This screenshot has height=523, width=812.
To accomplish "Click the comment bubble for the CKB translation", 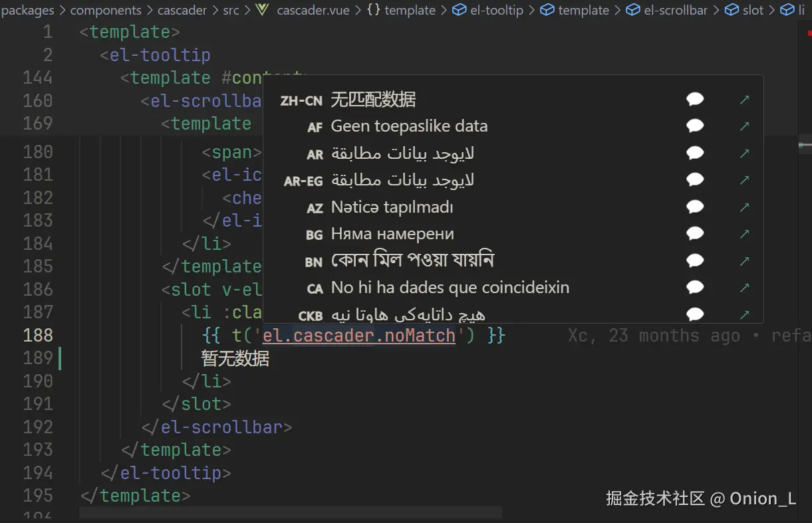I will point(695,314).
